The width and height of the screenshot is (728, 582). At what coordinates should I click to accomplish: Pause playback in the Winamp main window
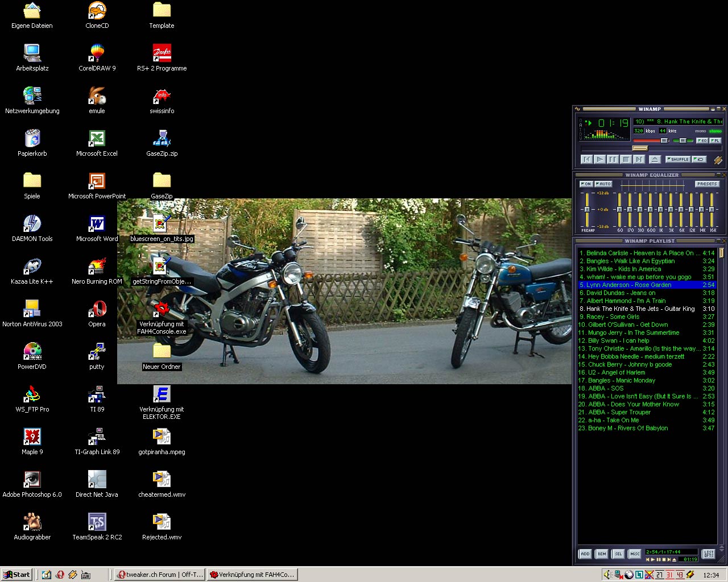click(613, 160)
